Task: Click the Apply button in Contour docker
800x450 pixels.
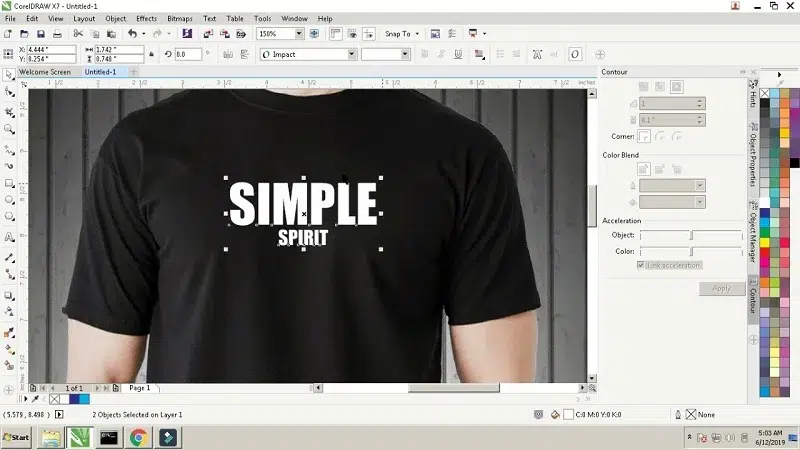Action: click(721, 288)
